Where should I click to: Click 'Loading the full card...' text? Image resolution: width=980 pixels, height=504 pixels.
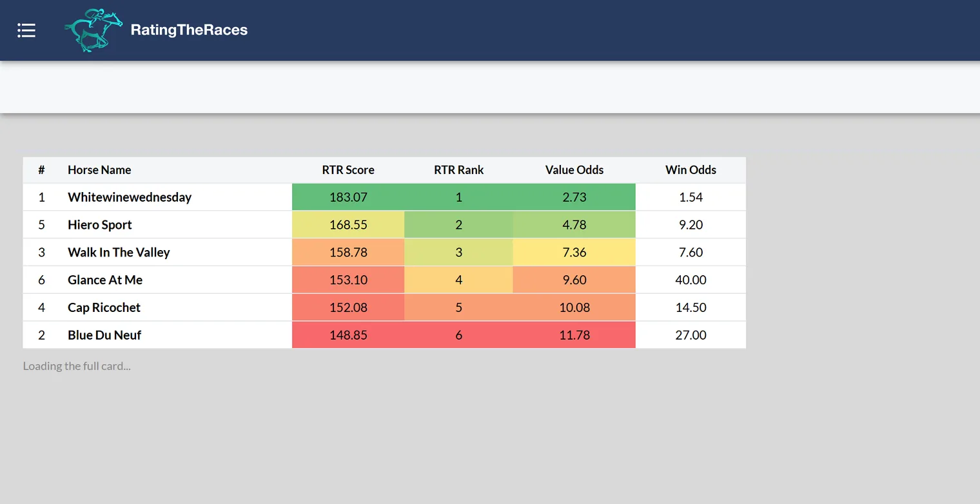point(77,366)
